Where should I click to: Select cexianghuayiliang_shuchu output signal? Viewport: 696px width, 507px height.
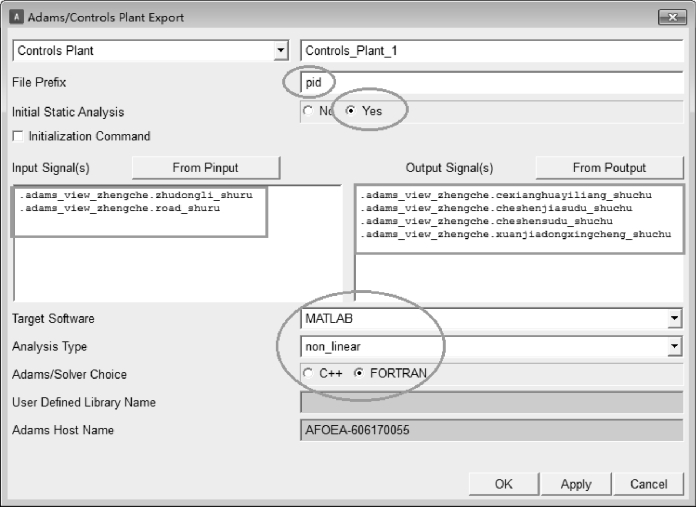[506, 195]
